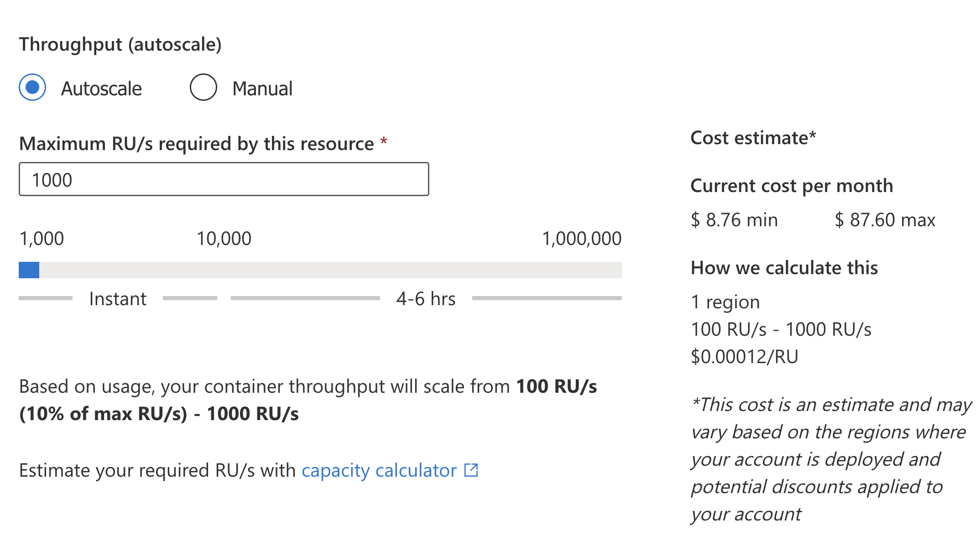Click the Maximum RU/s input field

[x=224, y=179]
